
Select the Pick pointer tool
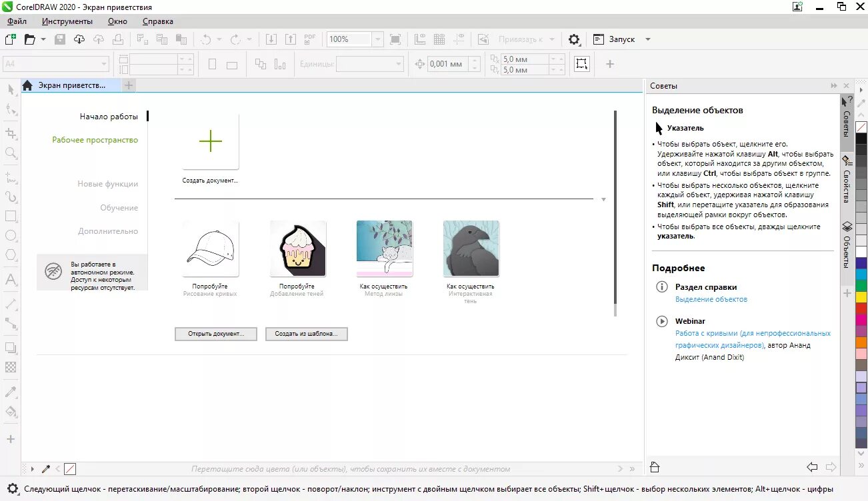pyautogui.click(x=11, y=89)
